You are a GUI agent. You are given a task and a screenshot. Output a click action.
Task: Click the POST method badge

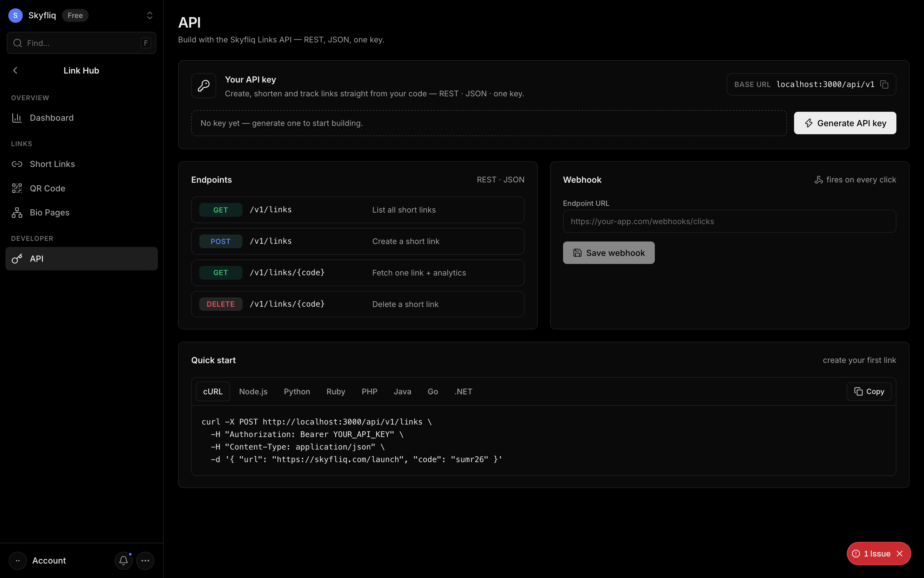tap(221, 241)
